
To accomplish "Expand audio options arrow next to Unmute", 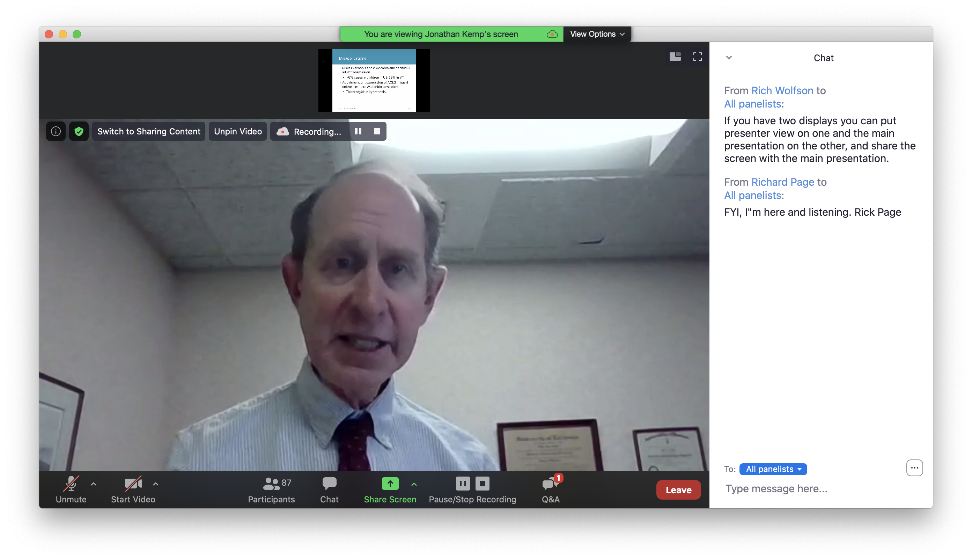I will pos(94,484).
